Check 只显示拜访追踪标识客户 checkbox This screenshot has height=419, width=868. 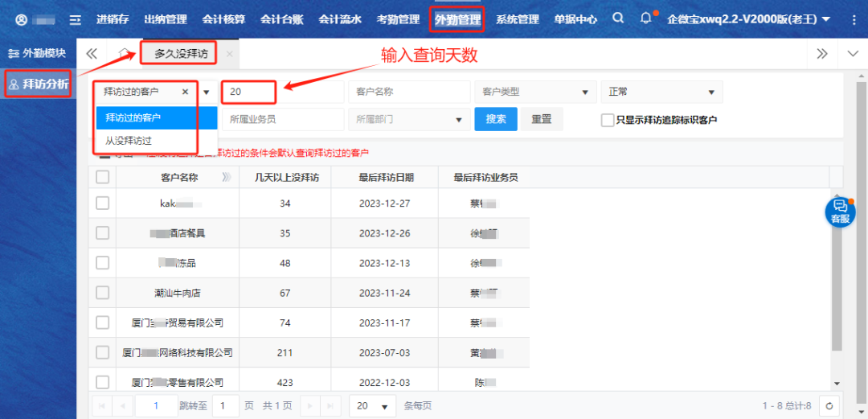[608, 120]
